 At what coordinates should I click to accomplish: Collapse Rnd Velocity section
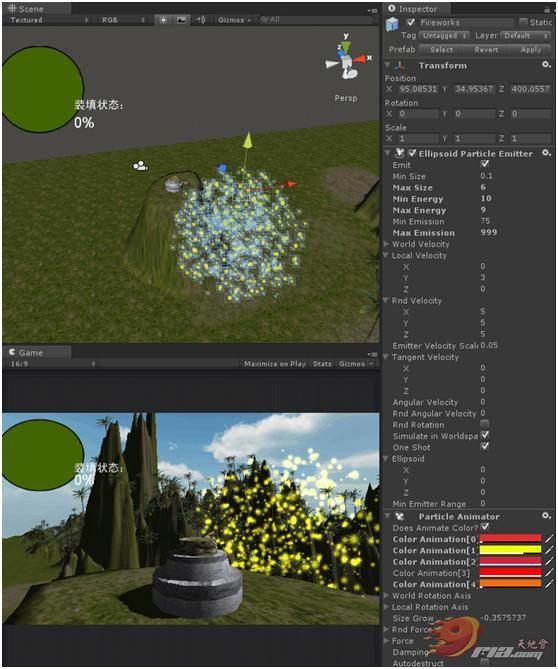387,300
